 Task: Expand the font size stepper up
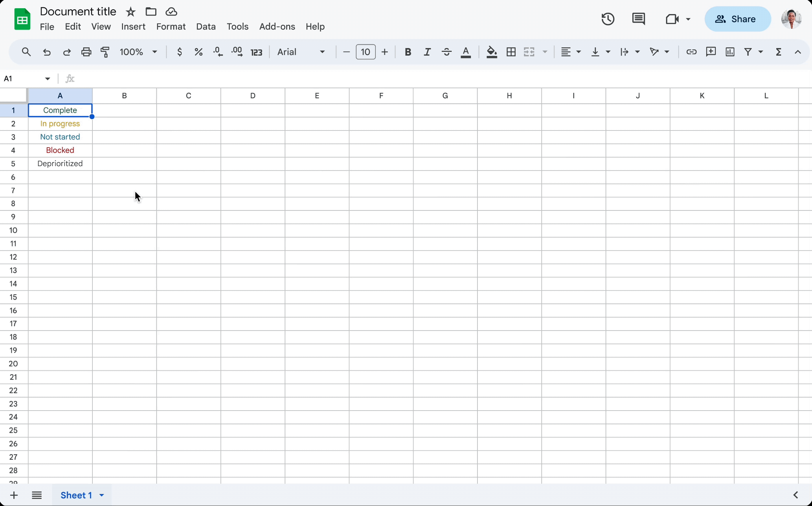[x=384, y=52]
